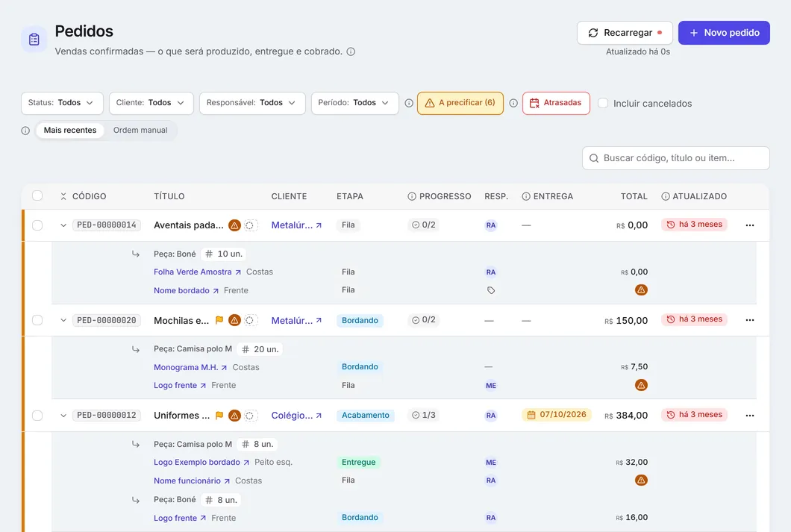This screenshot has width=791, height=532.
Task: Switch to Ordem manual sorting
Action: click(140, 130)
